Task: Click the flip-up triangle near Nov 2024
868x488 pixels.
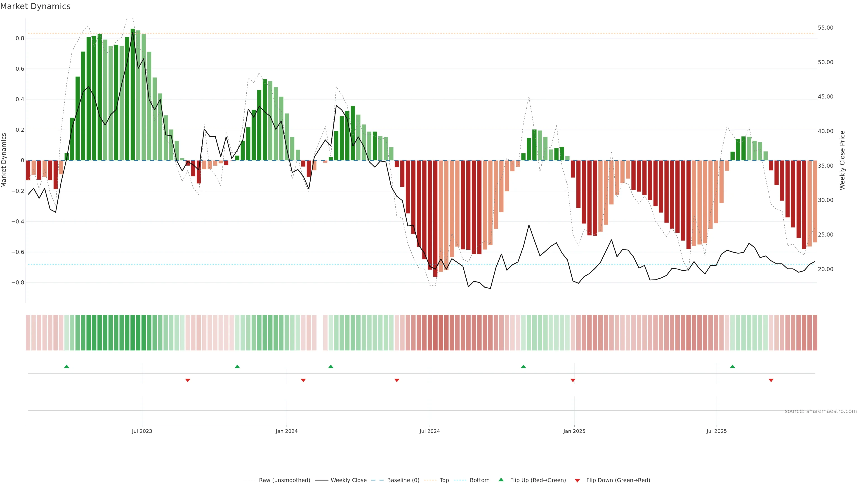Action: [523, 366]
